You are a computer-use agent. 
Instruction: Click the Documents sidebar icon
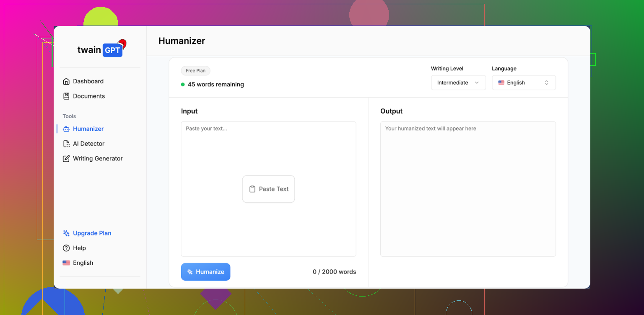[x=66, y=96]
